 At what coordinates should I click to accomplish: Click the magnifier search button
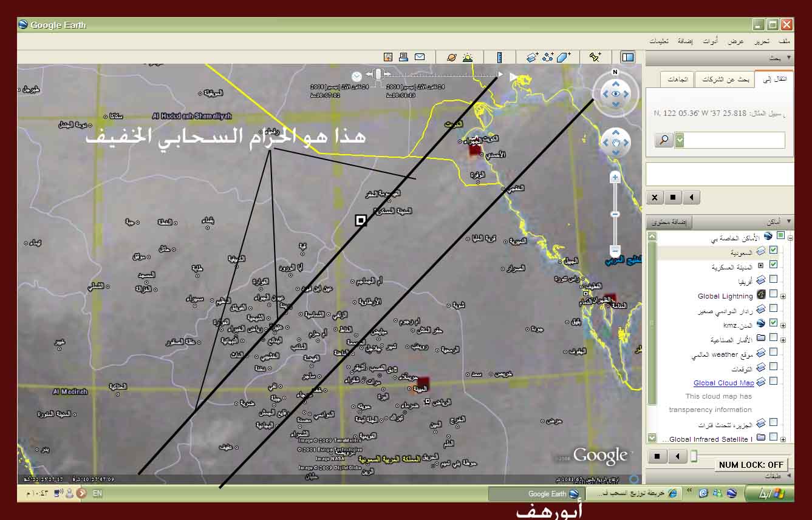coord(663,140)
